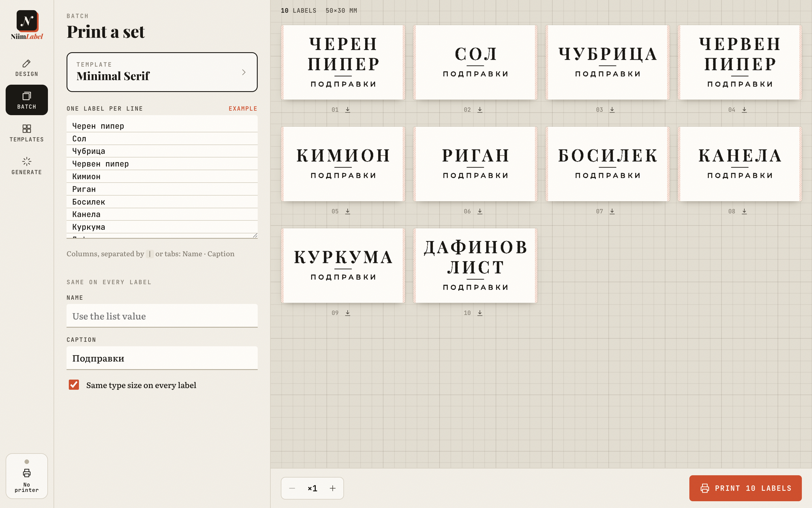Download label 10 Дафинов лист
This screenshot has width=812, height=508.
coord(480,313)
